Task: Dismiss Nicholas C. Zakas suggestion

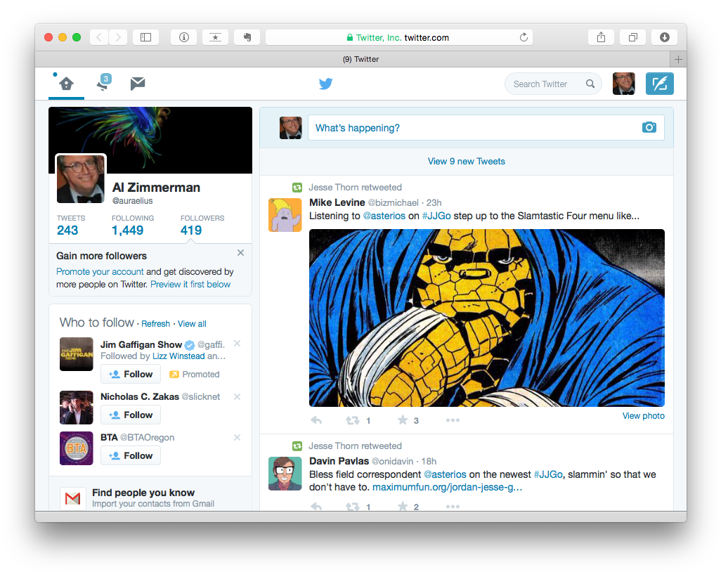Action: tap(238, 396)
